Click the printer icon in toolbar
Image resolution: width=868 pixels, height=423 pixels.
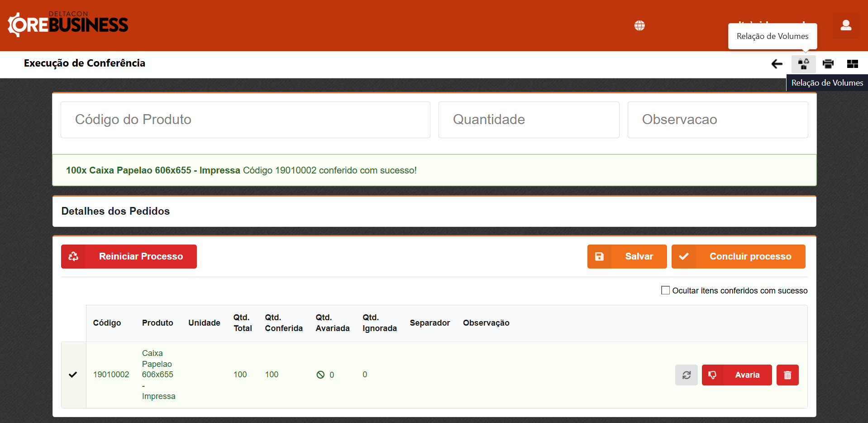coord(828,64)
